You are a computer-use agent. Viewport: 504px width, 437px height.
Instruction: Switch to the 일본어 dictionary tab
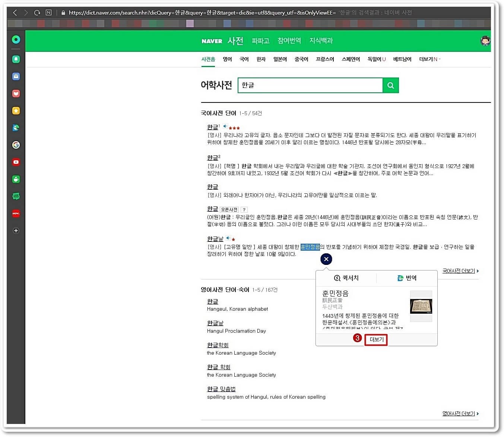click(x=280, y=59)
